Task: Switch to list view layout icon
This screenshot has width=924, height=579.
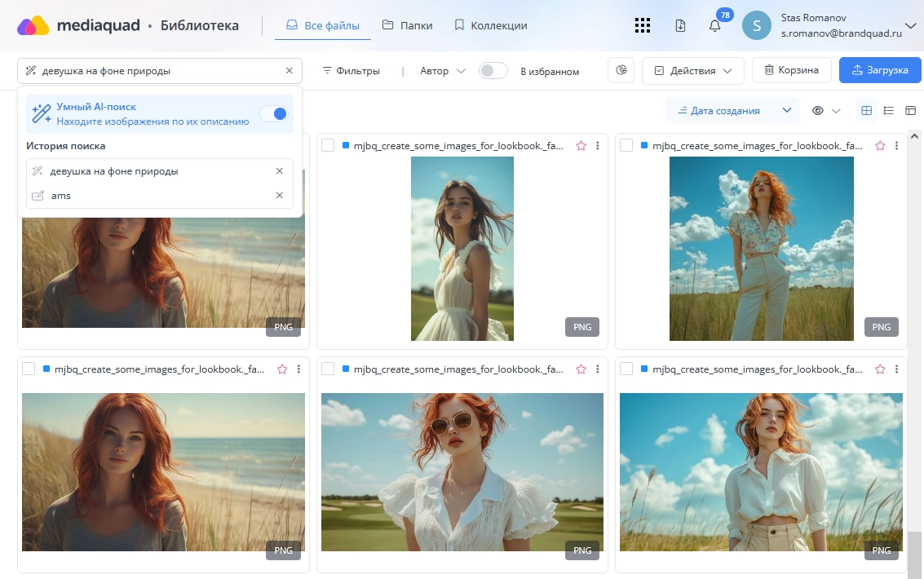Action: pos(889,111)
